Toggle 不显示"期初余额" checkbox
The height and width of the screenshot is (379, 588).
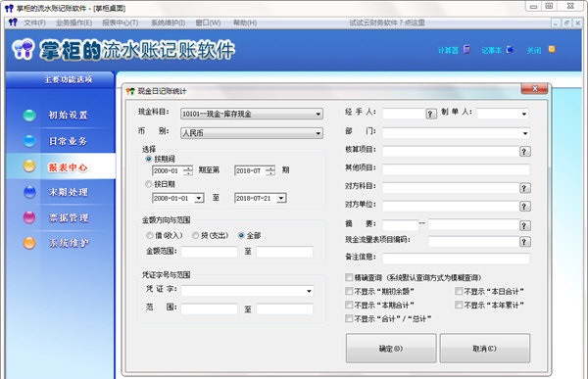349,291
